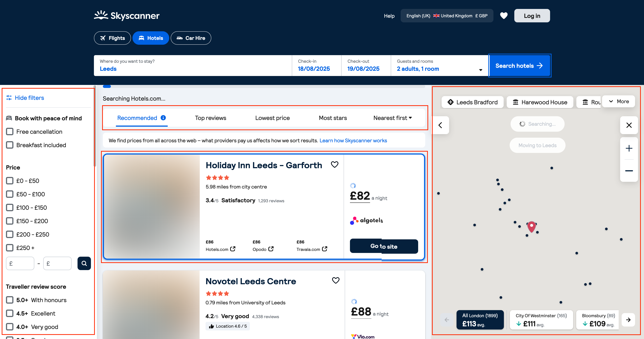Tick £100 - £150 price checkbox
The image size is (644, 339).
(10, 208)
